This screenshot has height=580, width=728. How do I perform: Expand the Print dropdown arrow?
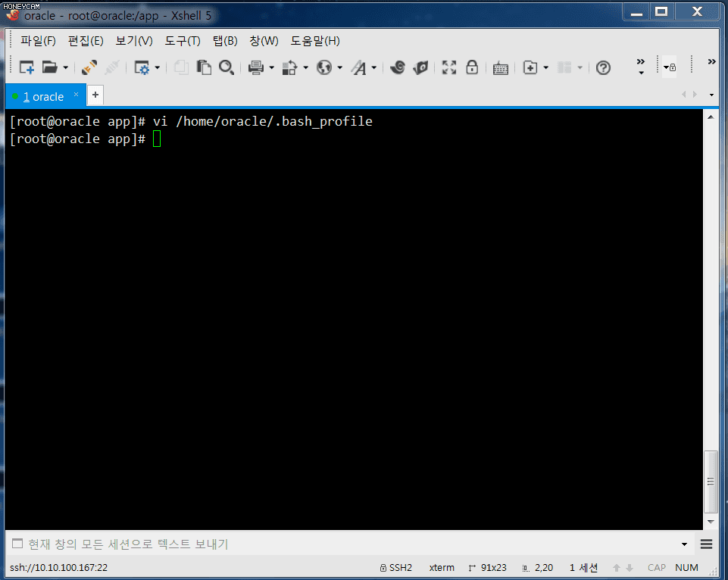[x=272, y=67]
